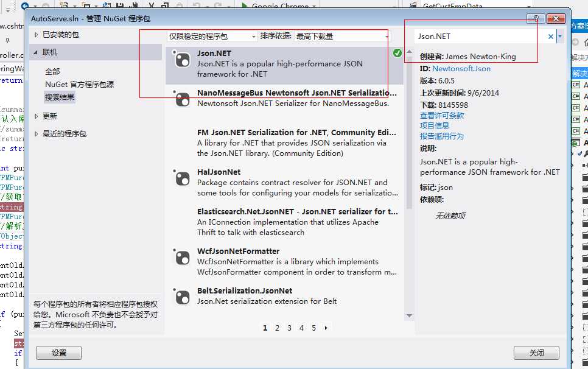Click the package list scrollbar thumb

tap(409, 132)
